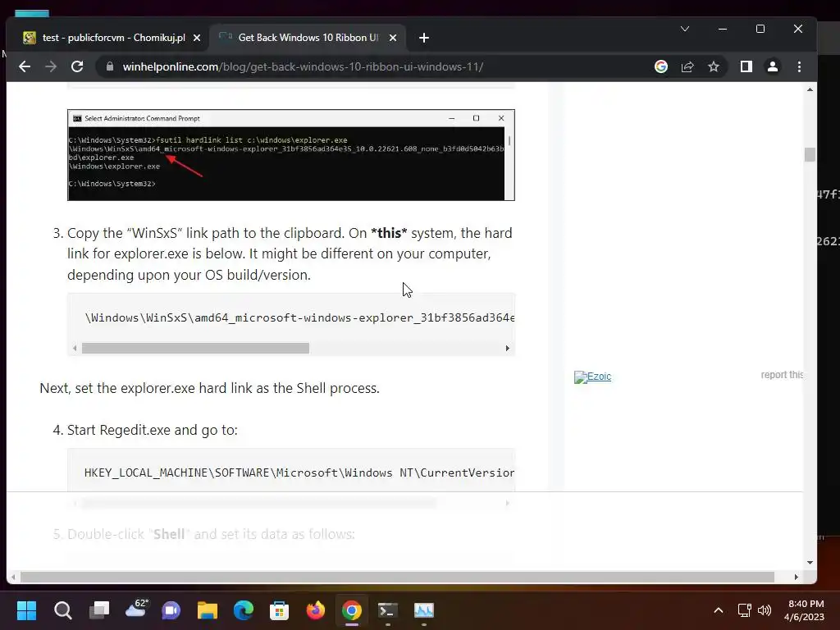Viewport: 840px width, 630px height.
Task: Bookmark this page with the star icon
Action: pos(714,66)
